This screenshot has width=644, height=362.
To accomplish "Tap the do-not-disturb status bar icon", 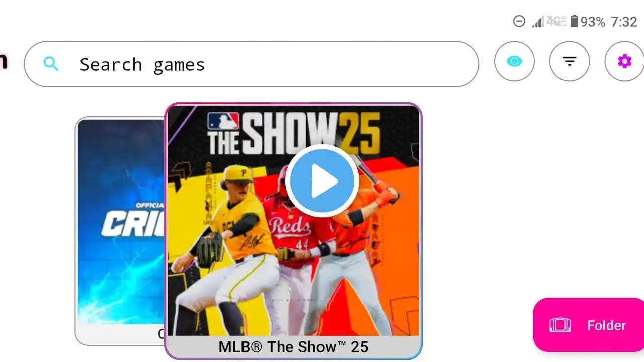I will point(519,21).
